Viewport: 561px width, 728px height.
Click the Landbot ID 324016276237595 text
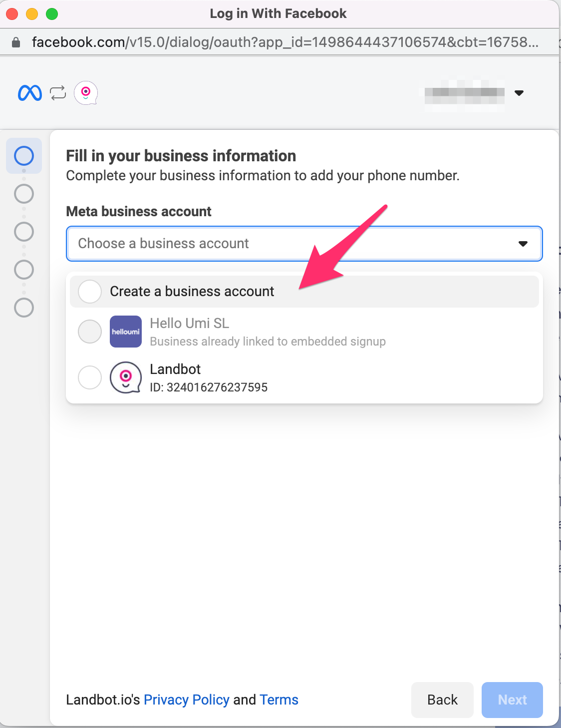(209, 387)
